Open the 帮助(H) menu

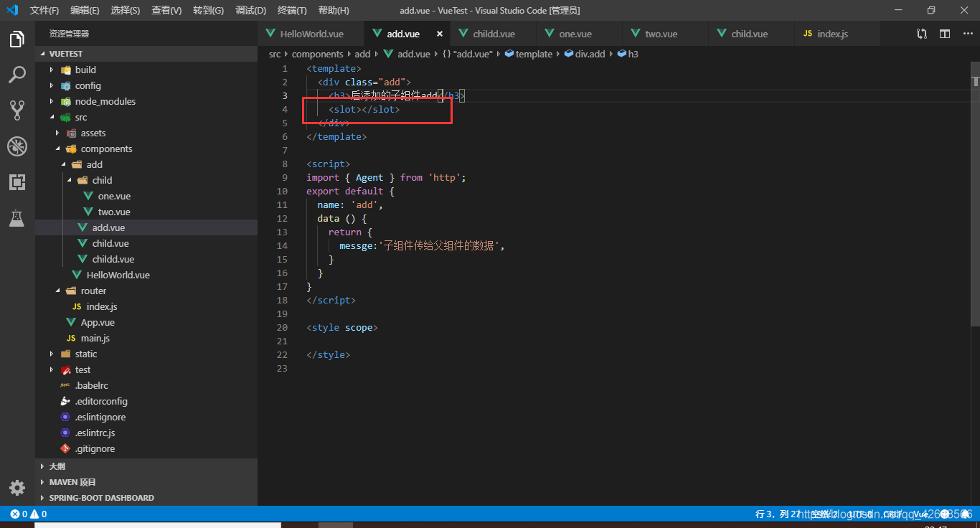click(x=334, y=10)
